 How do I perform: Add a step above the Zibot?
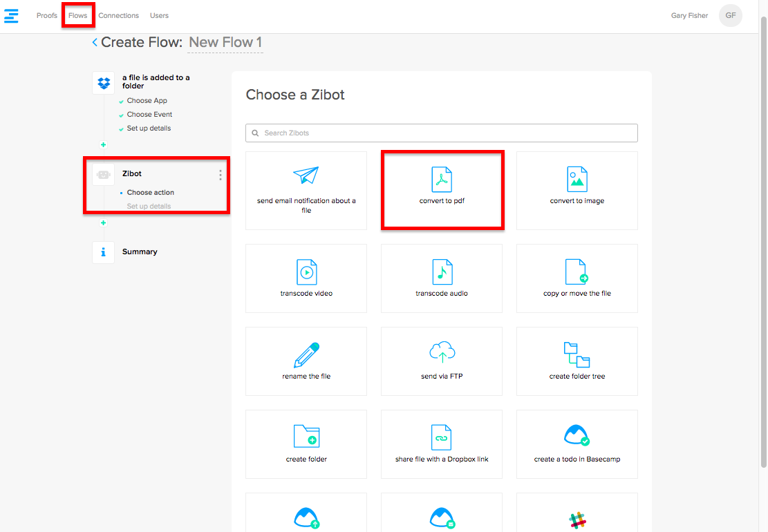tap(104, 145)
